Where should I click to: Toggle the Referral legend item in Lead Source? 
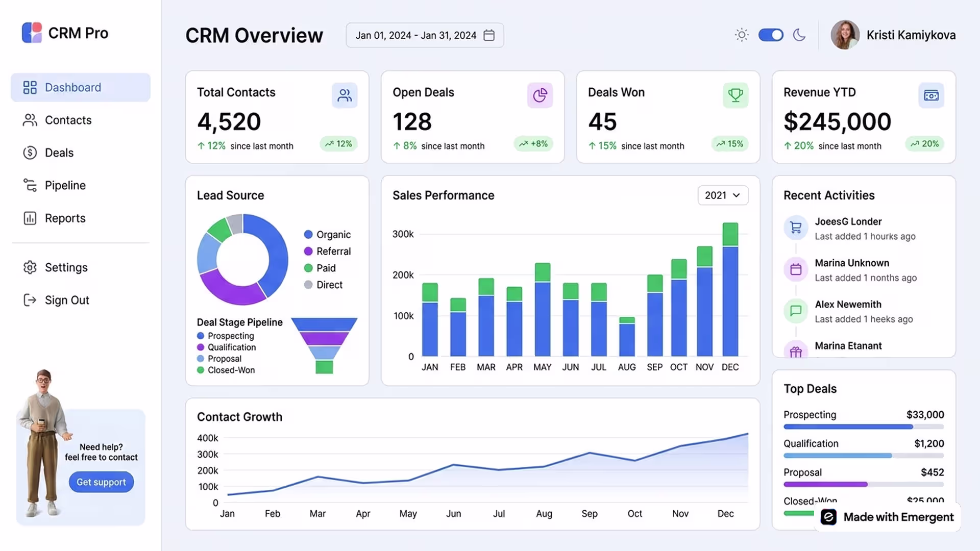coord(327,252)
